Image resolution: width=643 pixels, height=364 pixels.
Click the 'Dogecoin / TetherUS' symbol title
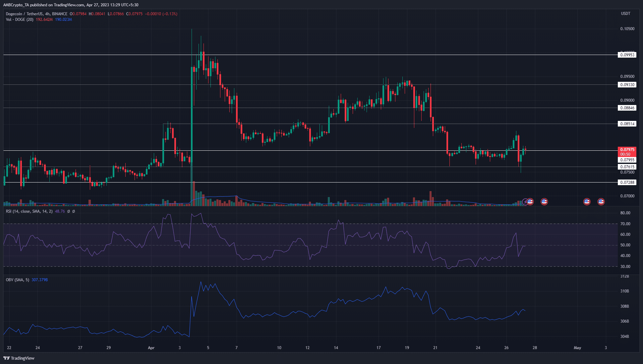[25, 14]
